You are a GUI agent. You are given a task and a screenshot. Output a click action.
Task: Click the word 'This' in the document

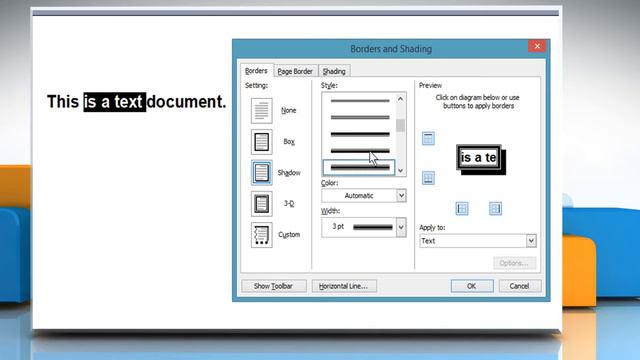(x=63, y=102)
